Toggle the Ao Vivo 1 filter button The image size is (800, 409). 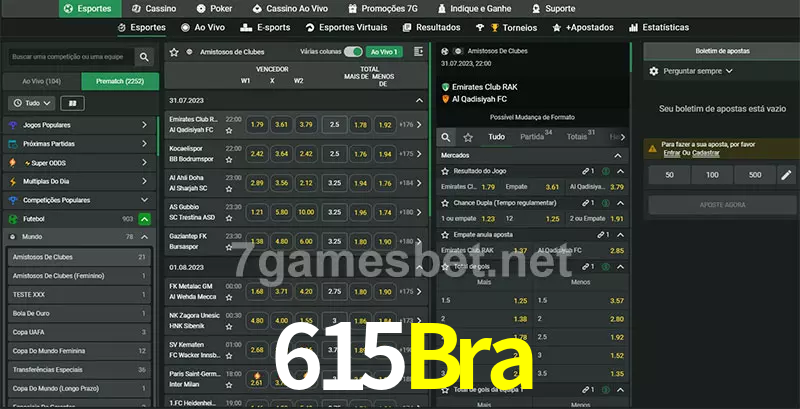click(384, 52)
